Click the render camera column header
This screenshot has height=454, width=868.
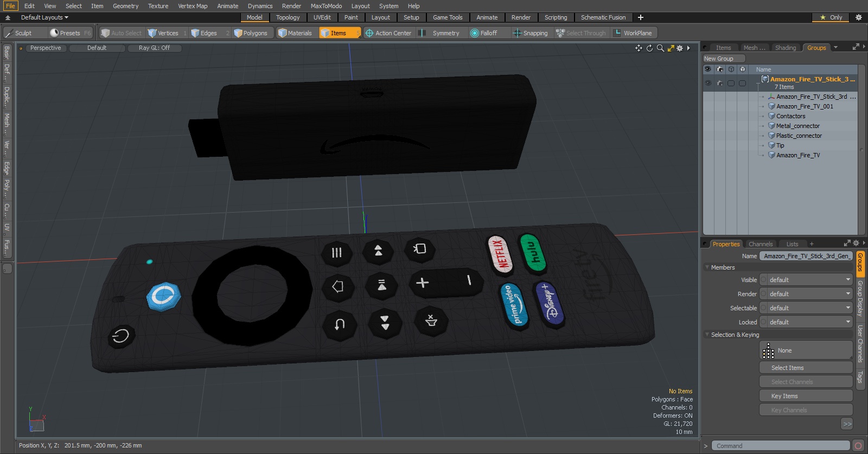click(x=720, y=69)
